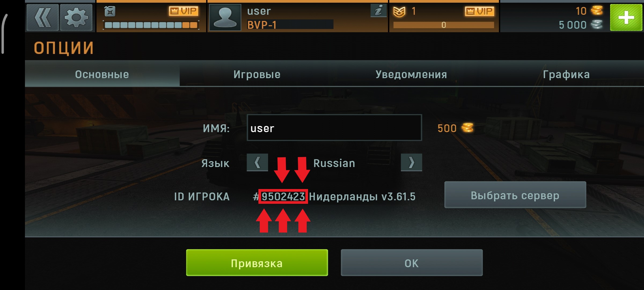Open the Игровые tab

pyautogui.click(x=257, y=74)
